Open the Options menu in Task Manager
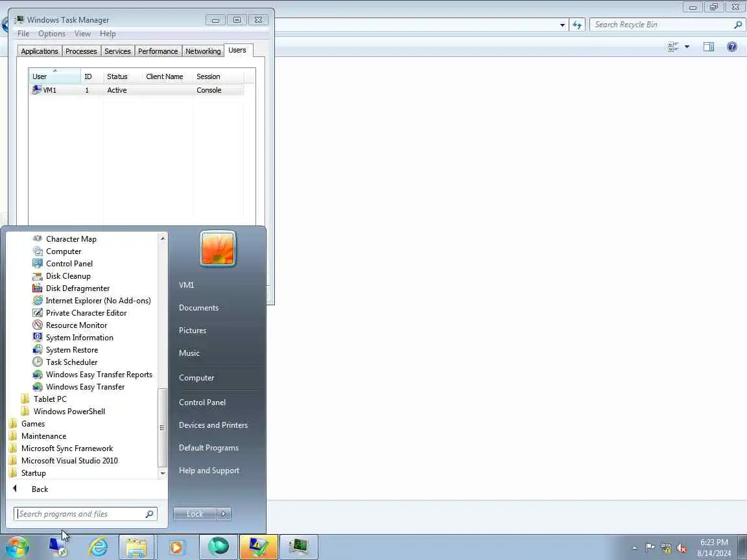Viewport: 747px width, 560px height. (x=52, y=33)
